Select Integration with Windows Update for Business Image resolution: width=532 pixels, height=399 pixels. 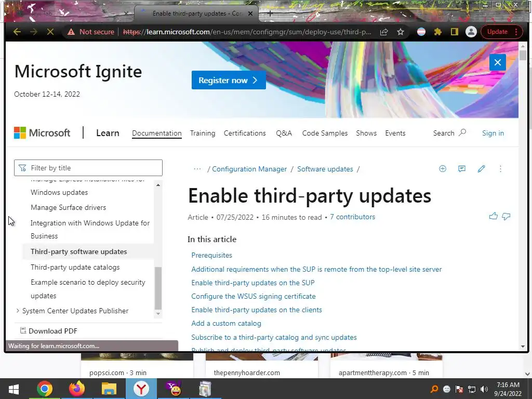[90, 229]
